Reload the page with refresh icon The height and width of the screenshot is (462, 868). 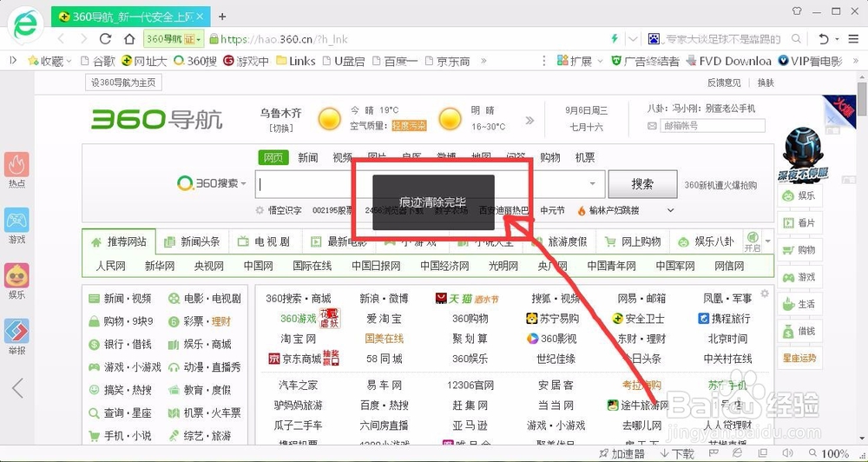click(105, 39)
